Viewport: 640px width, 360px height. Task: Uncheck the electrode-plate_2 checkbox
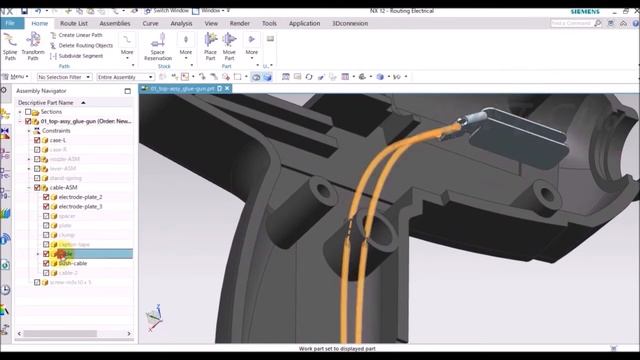(46, 197)
